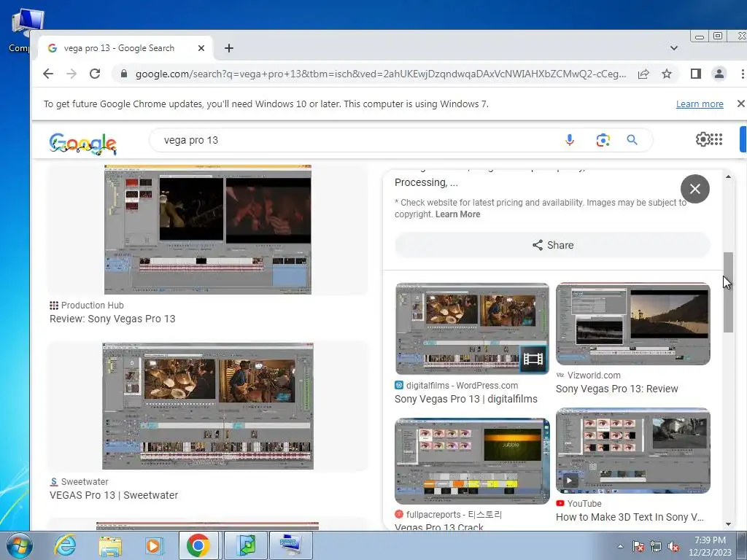Image resolution: width=747 pixels, height=560 pixels.
Task: Open 'VEGAS Pro 13 | Sweetwater' result title
Action: 114,495
